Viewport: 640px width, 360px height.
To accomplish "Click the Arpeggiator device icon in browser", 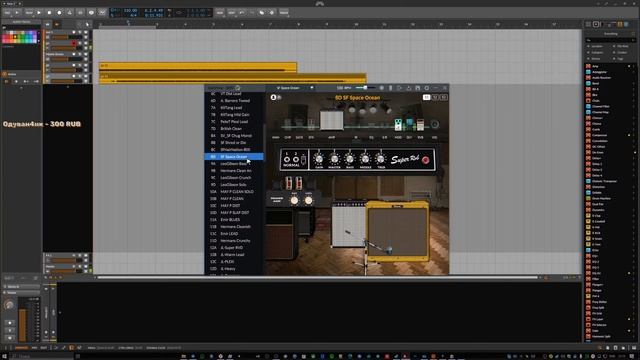I will click(588, 72).
